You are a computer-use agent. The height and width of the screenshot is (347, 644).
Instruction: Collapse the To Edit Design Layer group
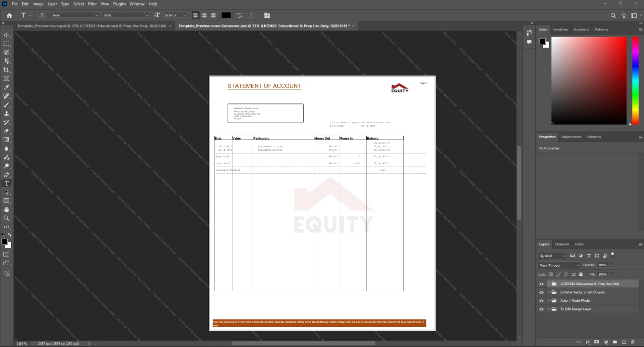pos(549,309)
